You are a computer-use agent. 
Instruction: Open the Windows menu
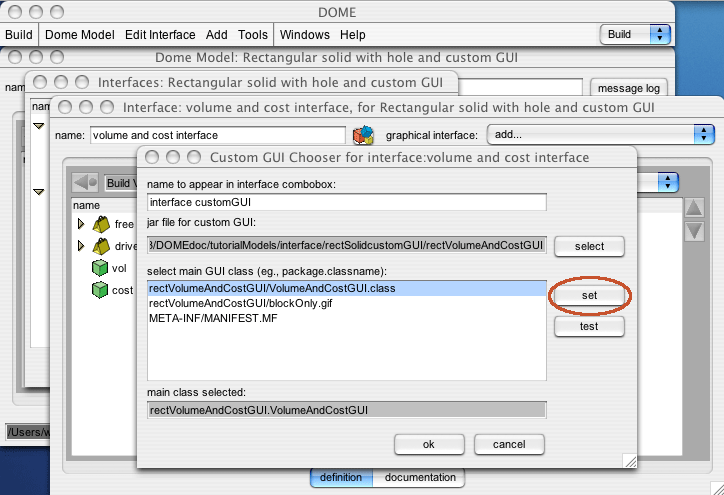(305, 35)
